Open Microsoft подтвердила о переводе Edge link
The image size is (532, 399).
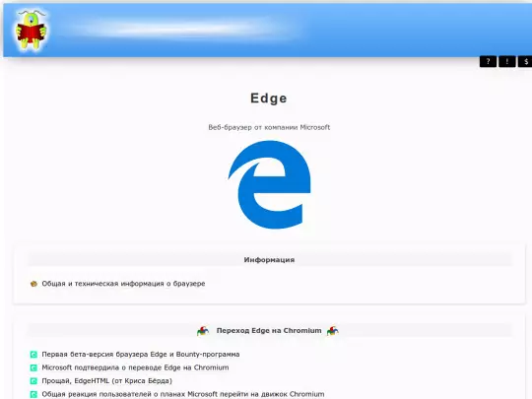click(x=135, y=367)
